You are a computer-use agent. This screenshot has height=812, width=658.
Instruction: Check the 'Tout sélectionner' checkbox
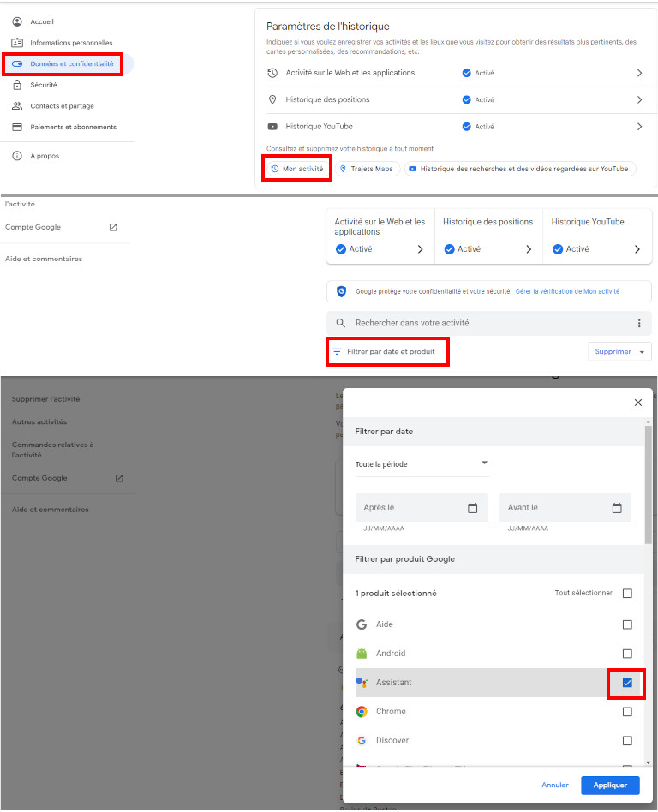627,593
